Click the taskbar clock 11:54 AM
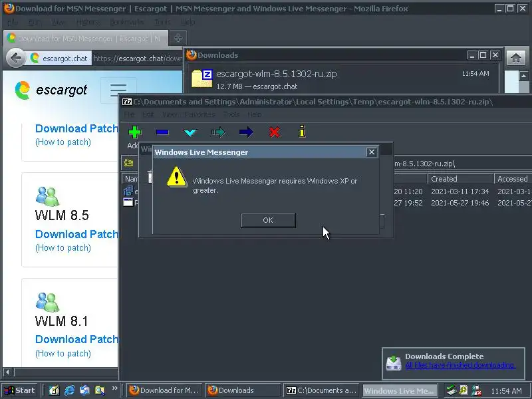 [x=506, y=391]
